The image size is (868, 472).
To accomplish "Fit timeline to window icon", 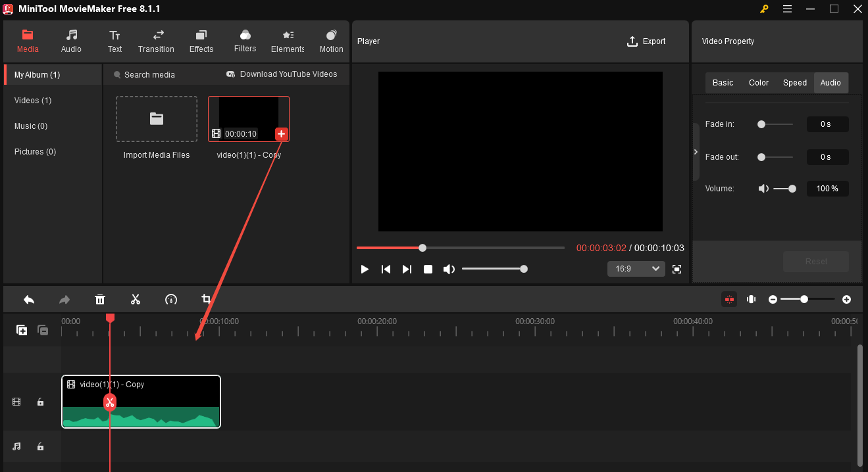I will click(751, 299).
